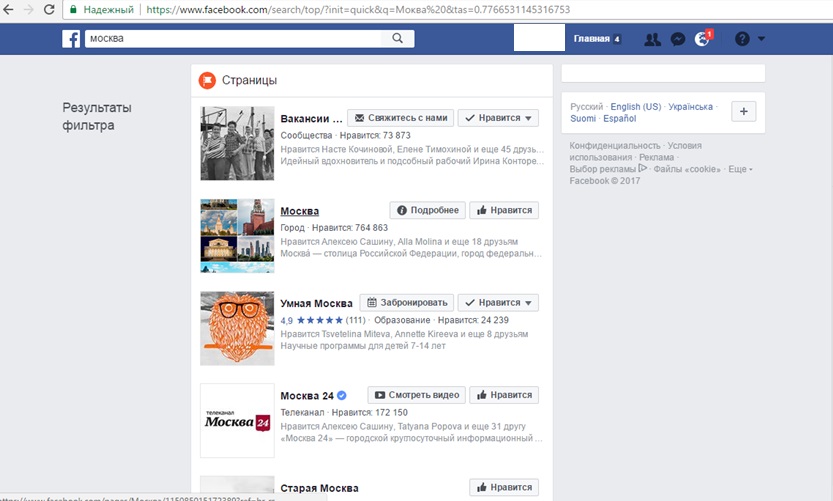Viewport: 833px width, 501px height.
Task: Like the Старая Москва page
Action: coord(504,487)
